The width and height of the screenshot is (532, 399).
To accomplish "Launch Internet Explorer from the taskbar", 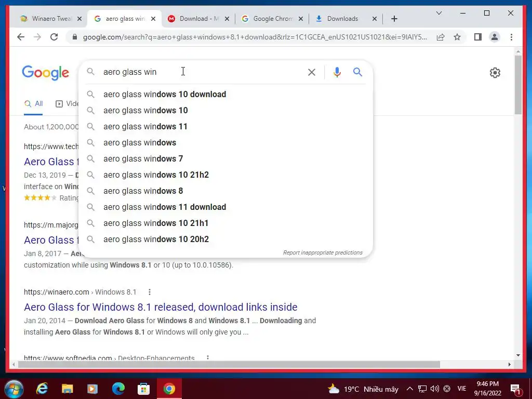I will point(42,389).
